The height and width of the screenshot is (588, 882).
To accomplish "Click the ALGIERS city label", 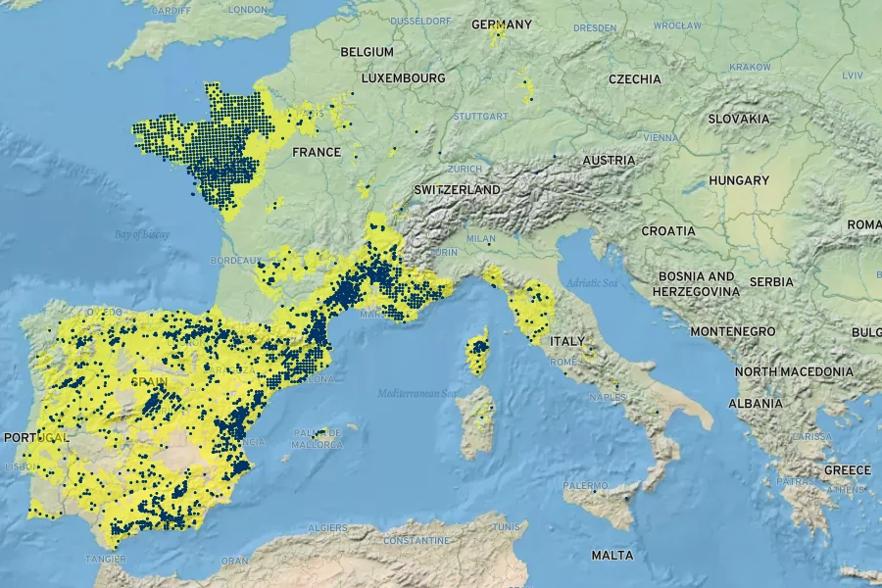I will pyautogui.click(x=329, y=527).
